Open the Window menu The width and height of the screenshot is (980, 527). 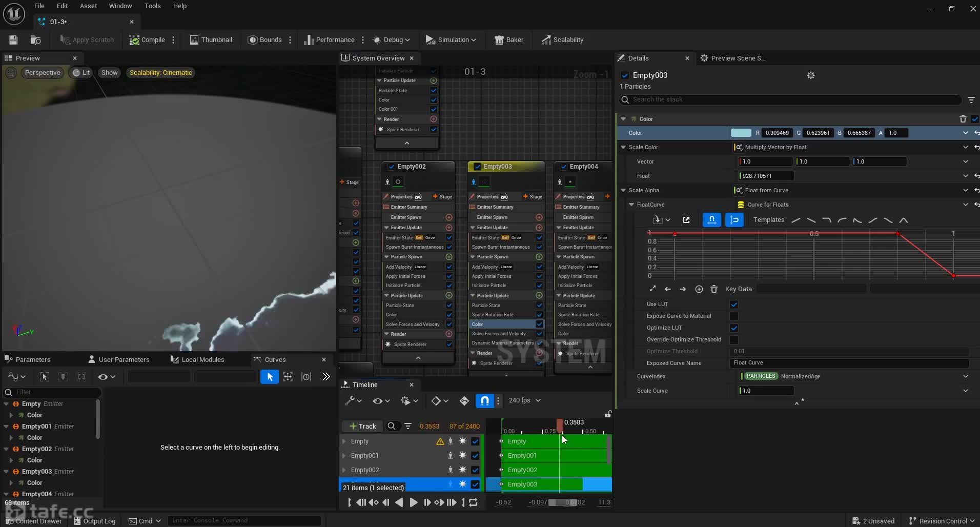coord(120,6)
